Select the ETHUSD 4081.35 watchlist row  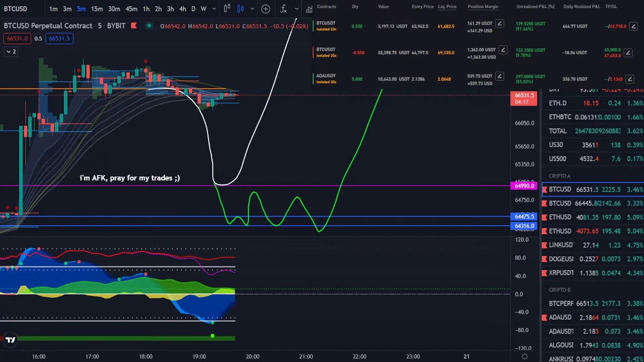pos(593,218)
